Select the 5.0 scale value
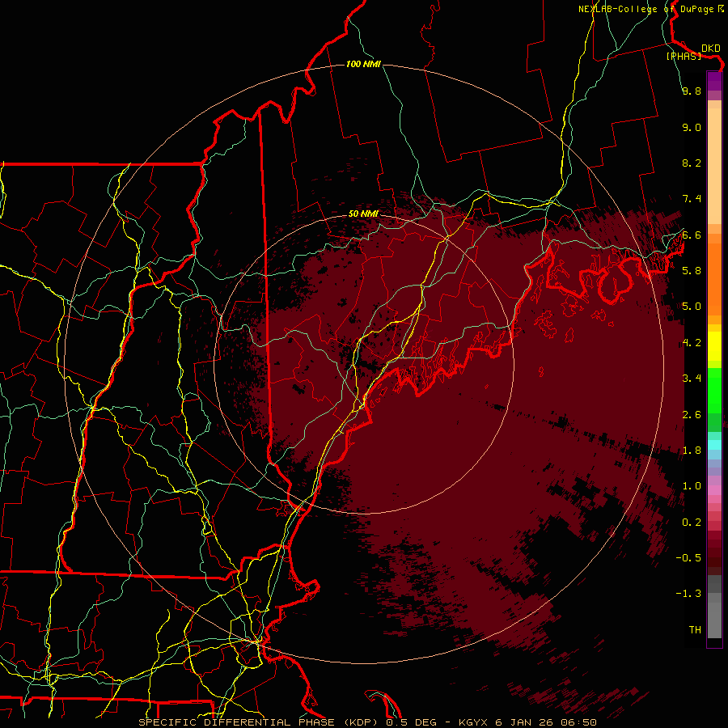Viewport: 728px width, 728px height. coord(692,307)
